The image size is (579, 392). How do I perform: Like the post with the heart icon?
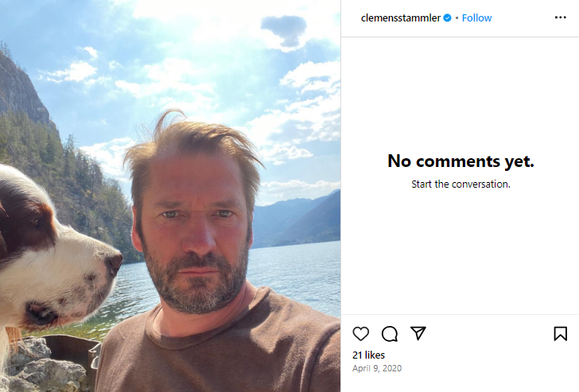pos(361,334)
